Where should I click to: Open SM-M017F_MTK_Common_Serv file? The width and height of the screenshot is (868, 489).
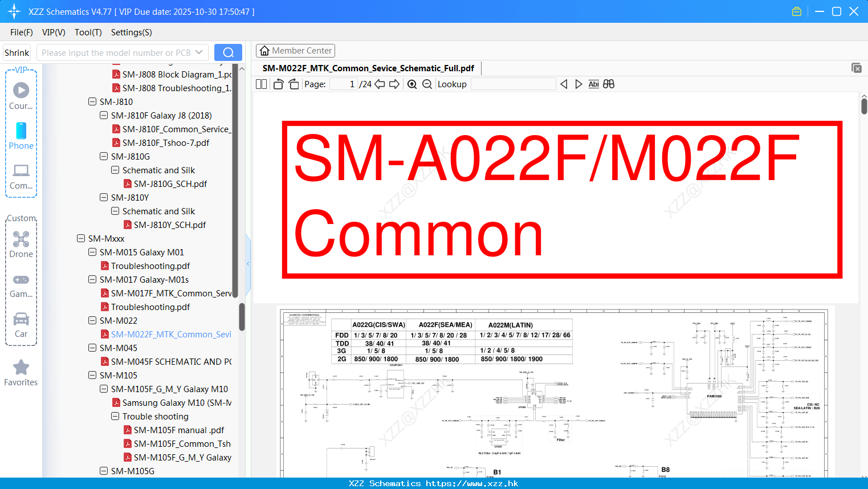point(172,293)
